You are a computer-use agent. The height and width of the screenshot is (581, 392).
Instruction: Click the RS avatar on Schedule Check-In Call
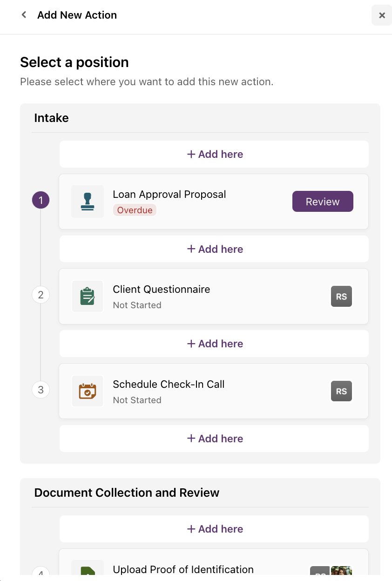pyautogui.click(x=341, y=391)
